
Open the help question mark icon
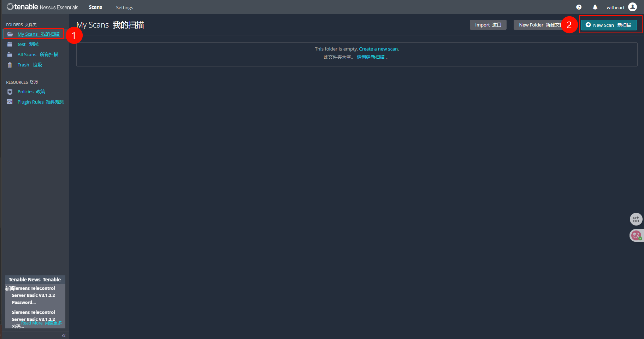[579, 7]
